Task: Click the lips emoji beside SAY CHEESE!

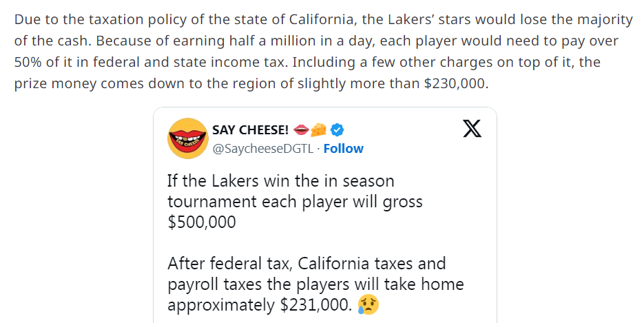Action: (301, 129)
